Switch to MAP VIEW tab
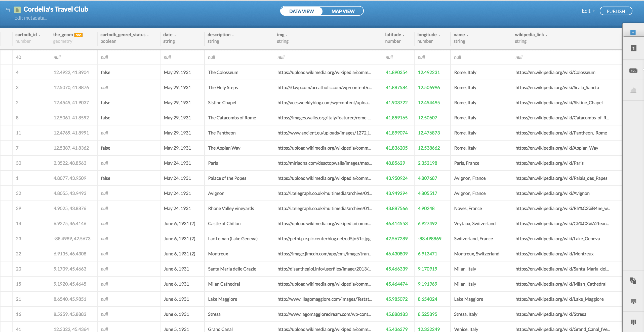The width and height of the screenshot is (644, 332). [343, 11]
